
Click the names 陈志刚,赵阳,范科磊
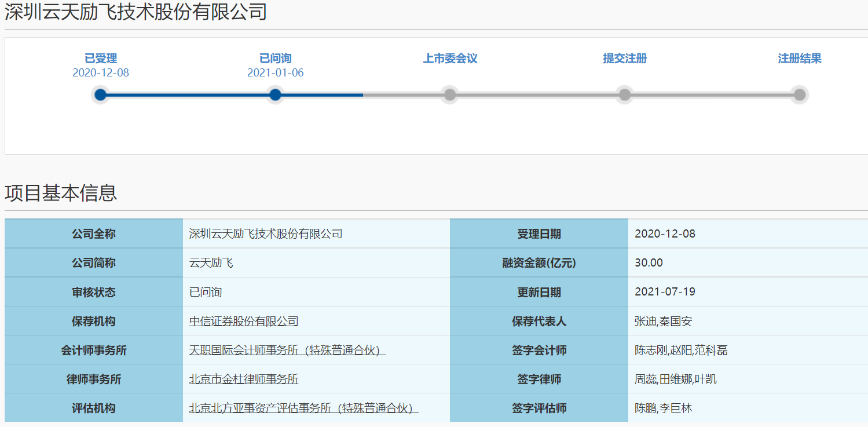[681, 350]
